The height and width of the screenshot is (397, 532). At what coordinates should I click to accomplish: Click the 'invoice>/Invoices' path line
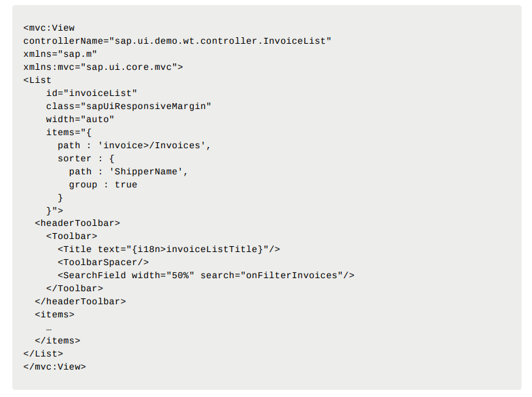pyautogui.click(x=134, y=146)
